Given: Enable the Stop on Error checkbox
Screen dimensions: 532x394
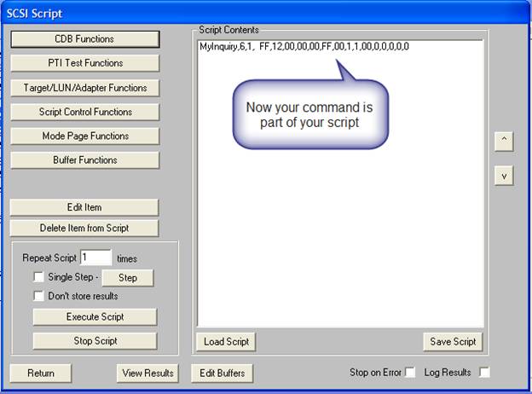Looking at the screenshot, I should pyautogui.click(x=410, y=373).
